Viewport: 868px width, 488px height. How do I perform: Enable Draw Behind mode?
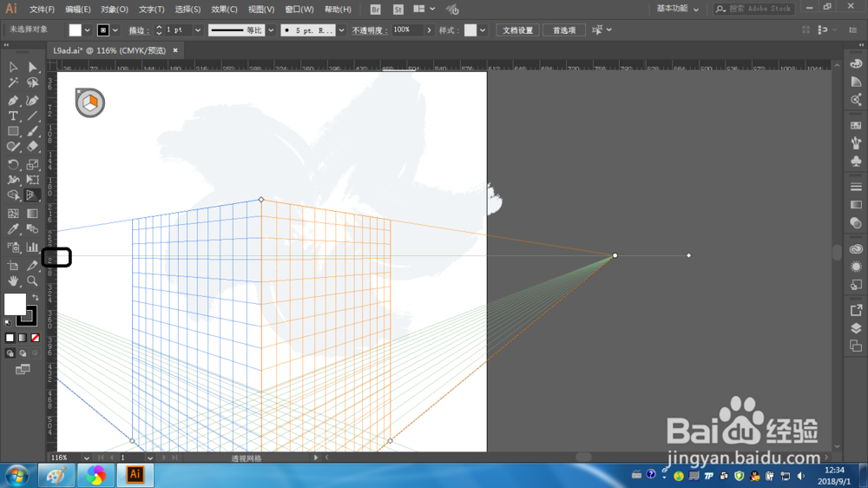point(23,353)
